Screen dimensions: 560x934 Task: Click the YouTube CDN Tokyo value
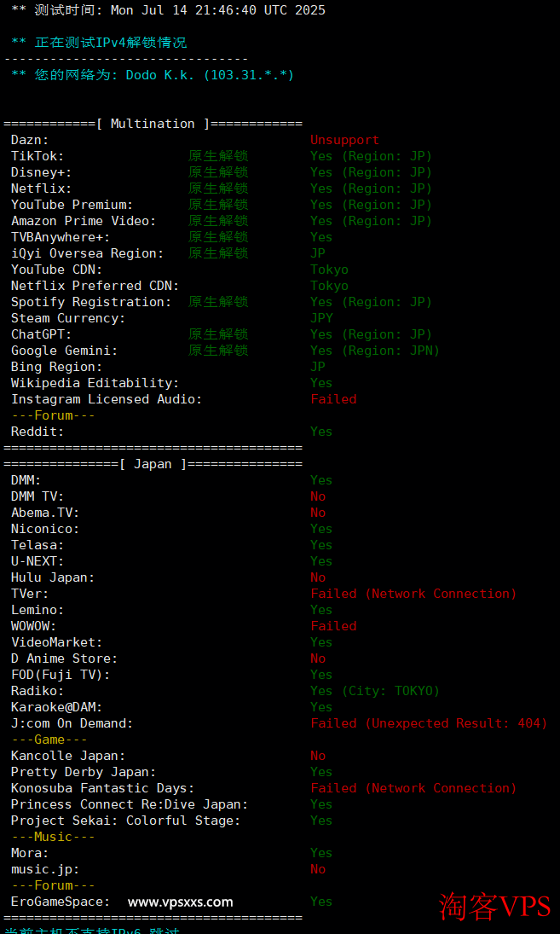329,270
